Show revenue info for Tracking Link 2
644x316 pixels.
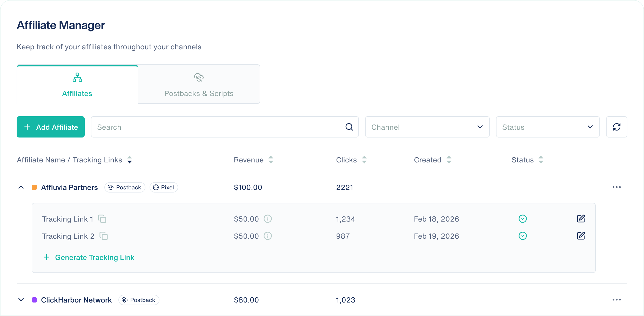tap(268, 236)
